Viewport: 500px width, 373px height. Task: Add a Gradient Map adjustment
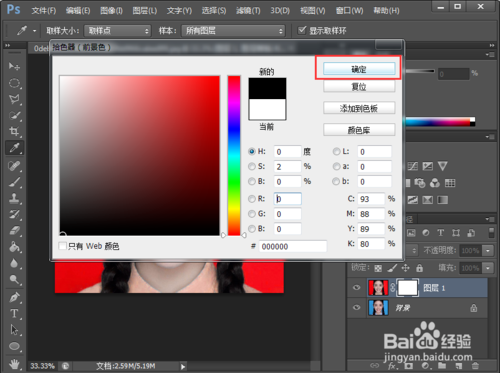pos(442,200)
